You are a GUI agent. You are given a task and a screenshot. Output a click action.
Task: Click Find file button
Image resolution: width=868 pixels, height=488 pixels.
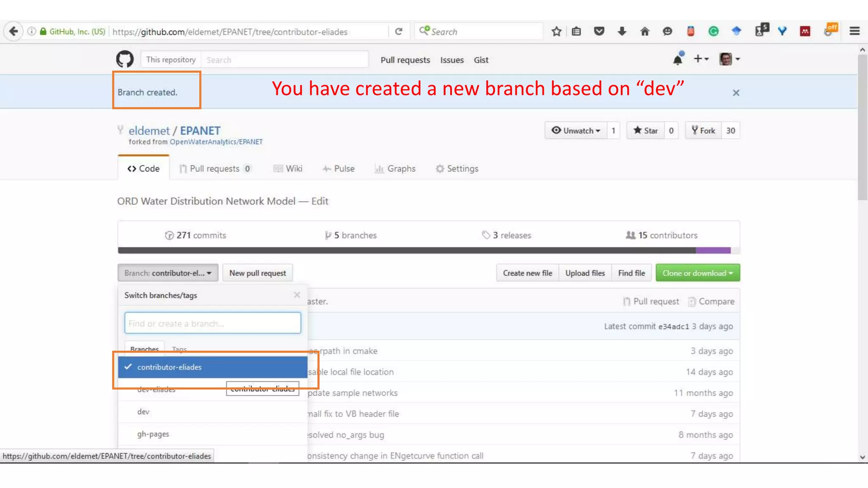(632, 273)
